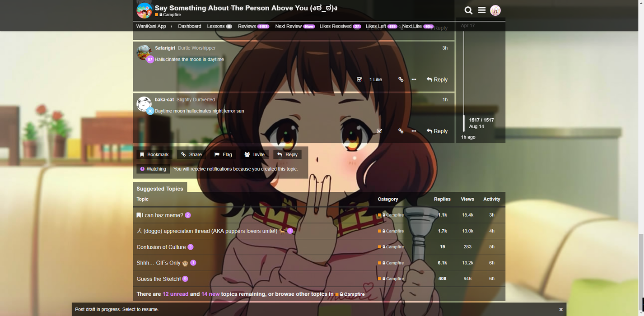This screenshot has width=644, height=316.
Task: Open the doggo appreciation thread topic
Action: pos(211,231)
